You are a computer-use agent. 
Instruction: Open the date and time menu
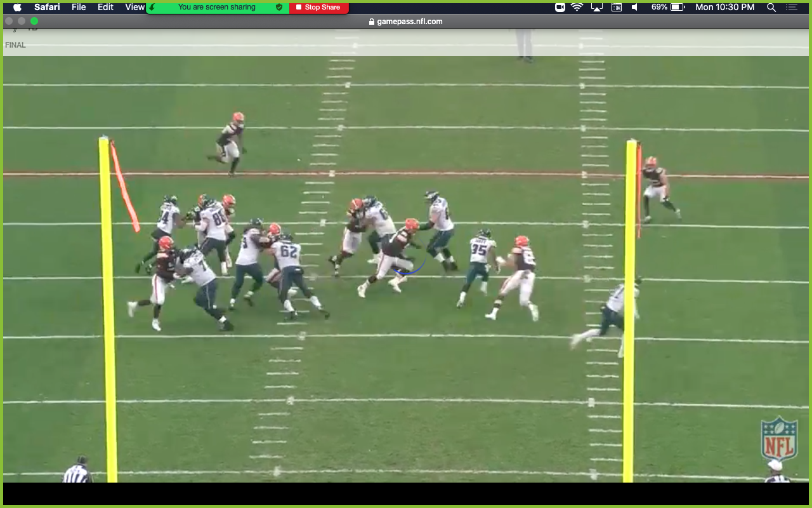pyautogui.click(x=724, y=7)
